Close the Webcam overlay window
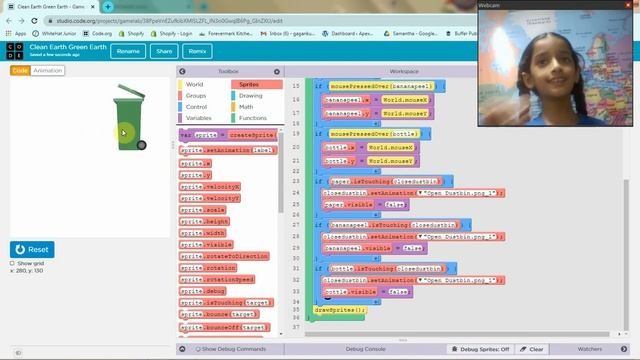The height and width of the screenshot is (360, 640). 628,5
